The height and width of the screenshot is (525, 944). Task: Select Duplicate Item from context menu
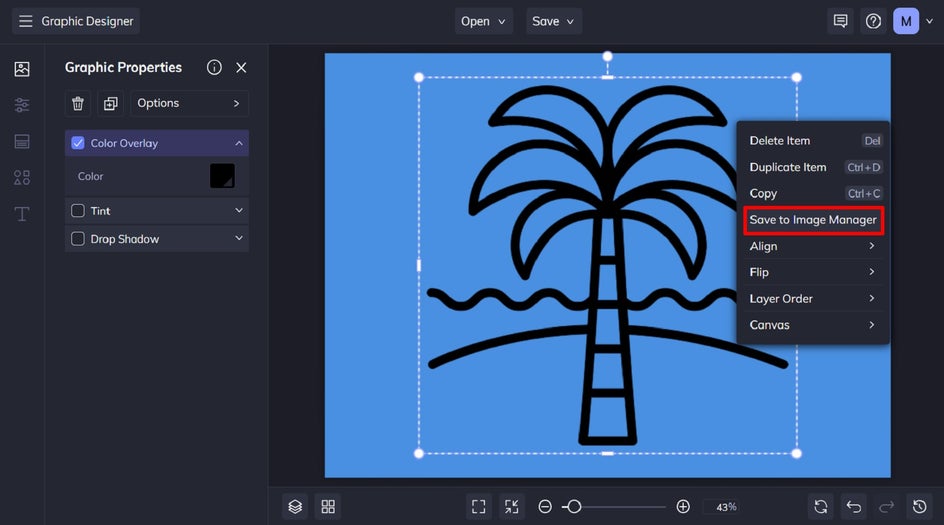pos(788,167)
